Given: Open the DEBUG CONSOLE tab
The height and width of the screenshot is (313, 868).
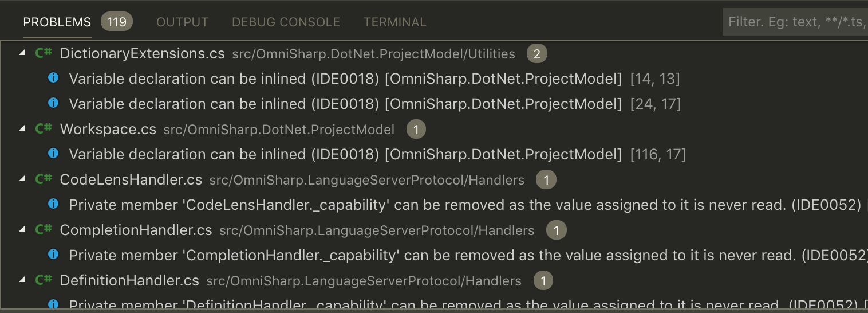Looking at the screenshot, I should pos(286,22).
